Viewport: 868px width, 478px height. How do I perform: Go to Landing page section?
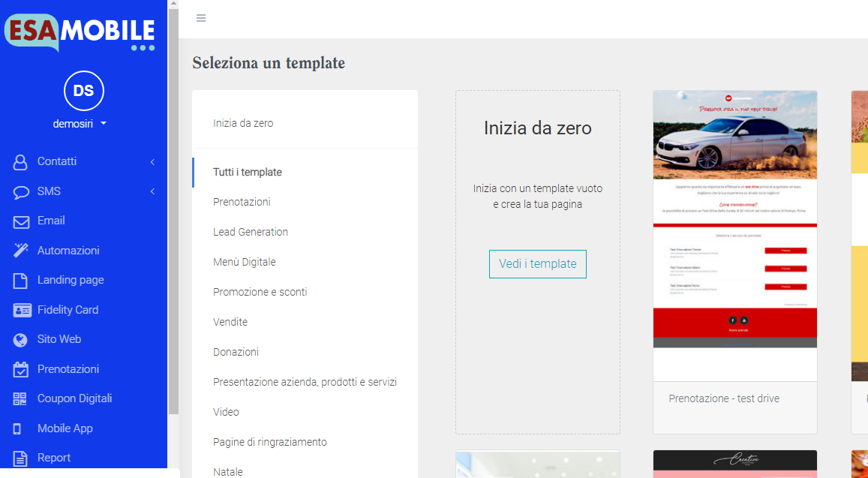[x=71, y=280]
